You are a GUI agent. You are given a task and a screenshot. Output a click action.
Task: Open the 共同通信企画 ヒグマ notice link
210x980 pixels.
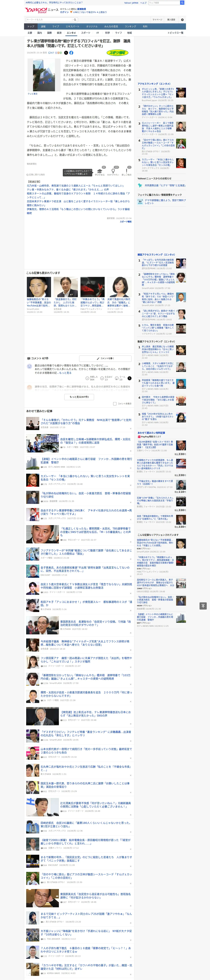[x=165, y=186]
